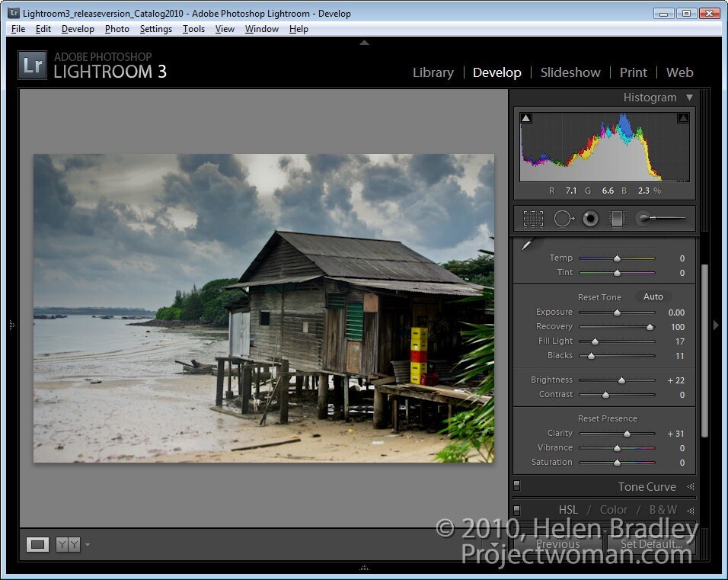Viewport: 728px width, 580px height.
Task: Open the Window menu
Action: point(262,29)
